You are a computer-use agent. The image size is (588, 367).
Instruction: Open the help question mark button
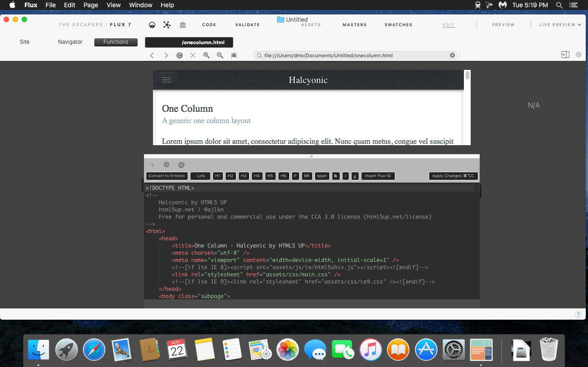[x=578, y=314]
